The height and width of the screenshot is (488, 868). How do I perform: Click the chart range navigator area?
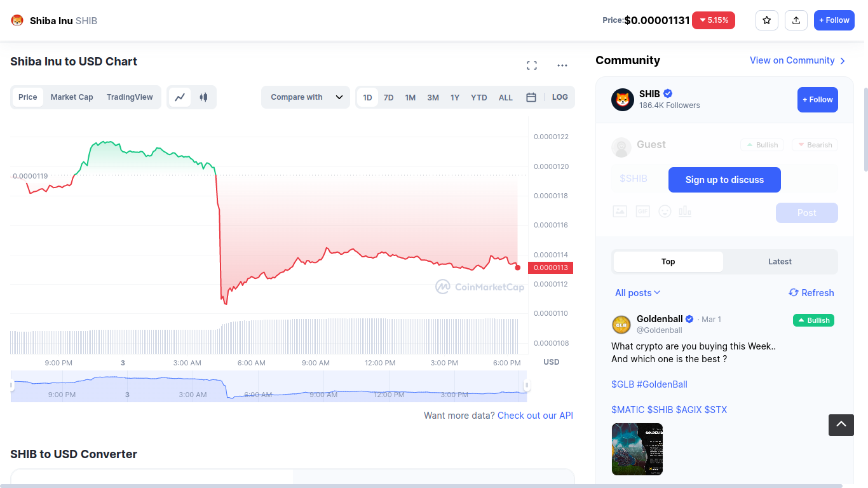[269, 386]
